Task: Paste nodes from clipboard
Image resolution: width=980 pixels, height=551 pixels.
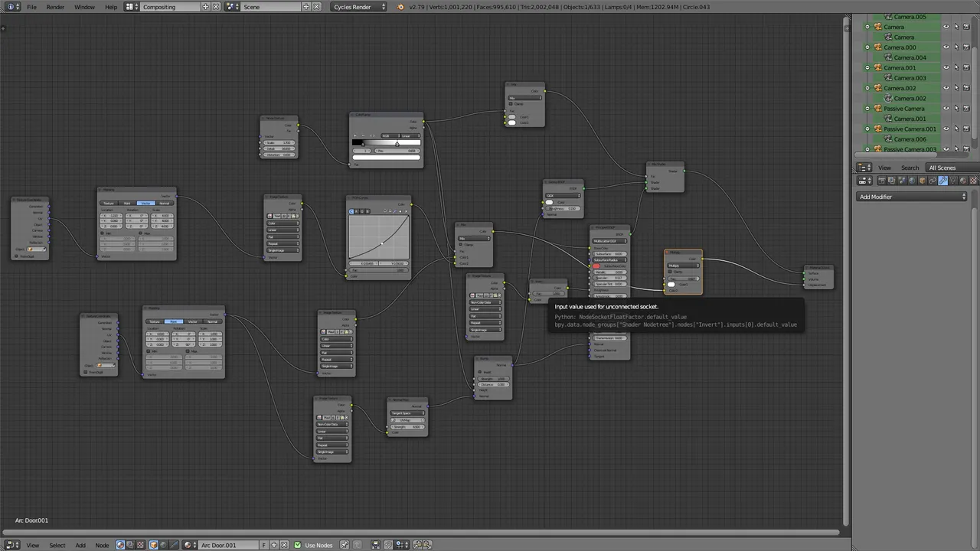Action: (427, 545)
